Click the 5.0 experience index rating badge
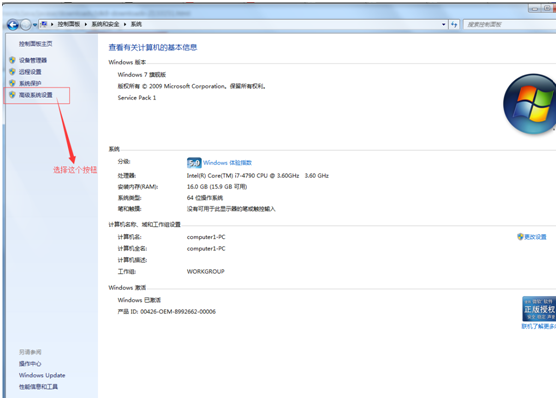Image resolution: width=558 pixels, height=400 pixels. point(194,163)
